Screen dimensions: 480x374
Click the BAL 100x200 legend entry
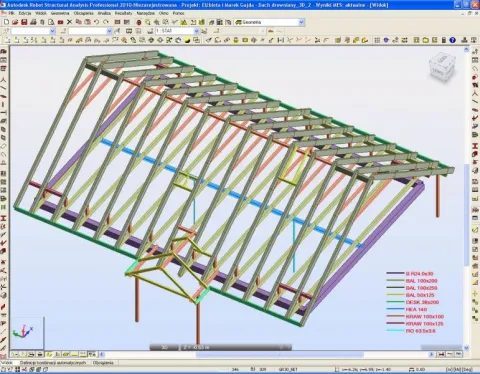(x=421, y=281)
